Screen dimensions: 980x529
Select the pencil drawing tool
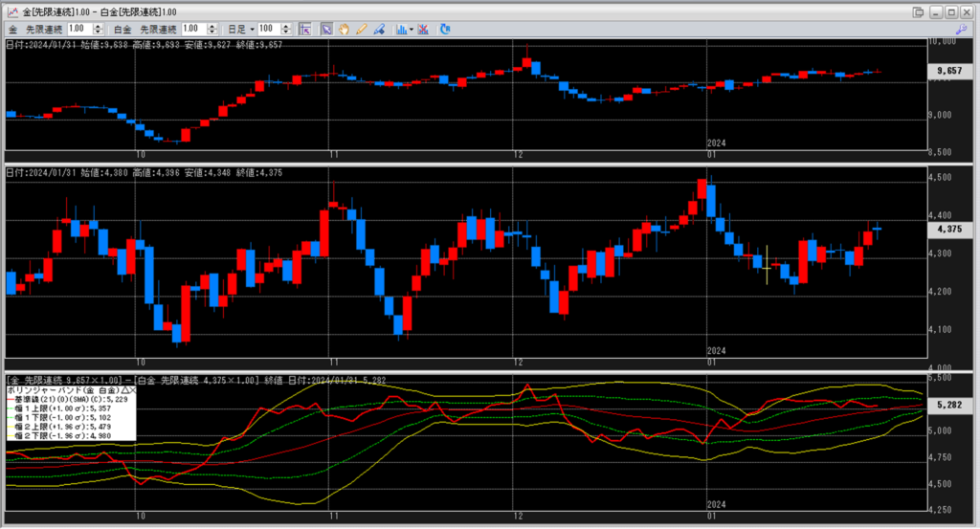click(x=362, y=30)
